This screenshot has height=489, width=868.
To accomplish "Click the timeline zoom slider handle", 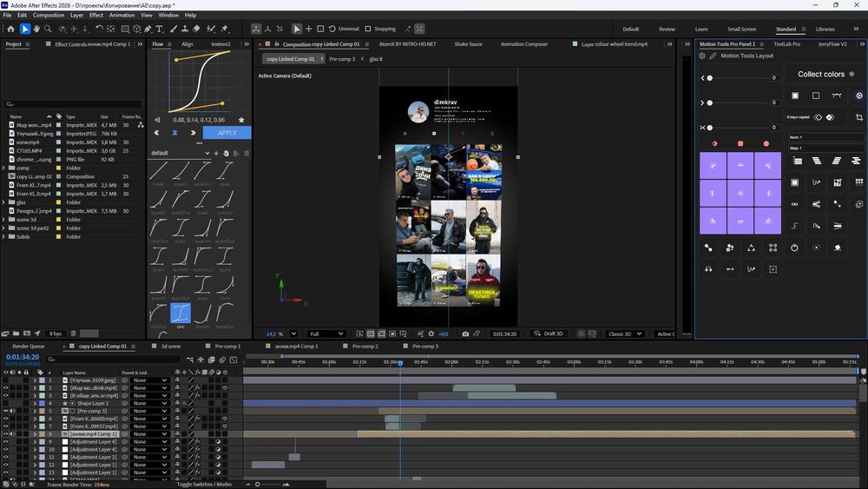I will 258,484.
